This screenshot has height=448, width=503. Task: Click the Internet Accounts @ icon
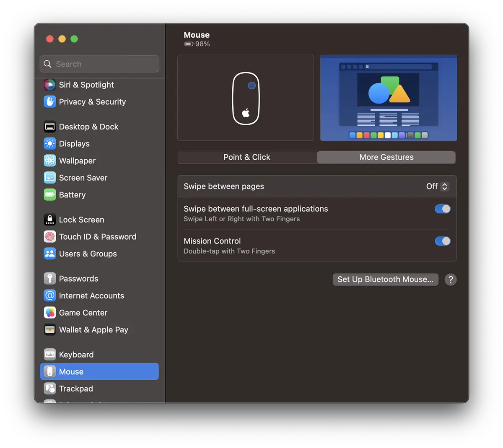50,296
